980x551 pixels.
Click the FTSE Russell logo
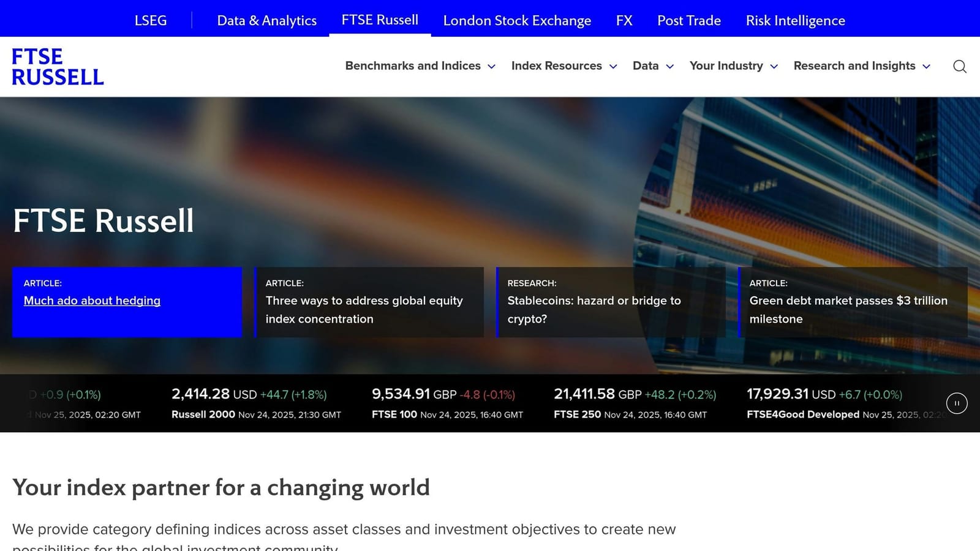tap(58, 66)
